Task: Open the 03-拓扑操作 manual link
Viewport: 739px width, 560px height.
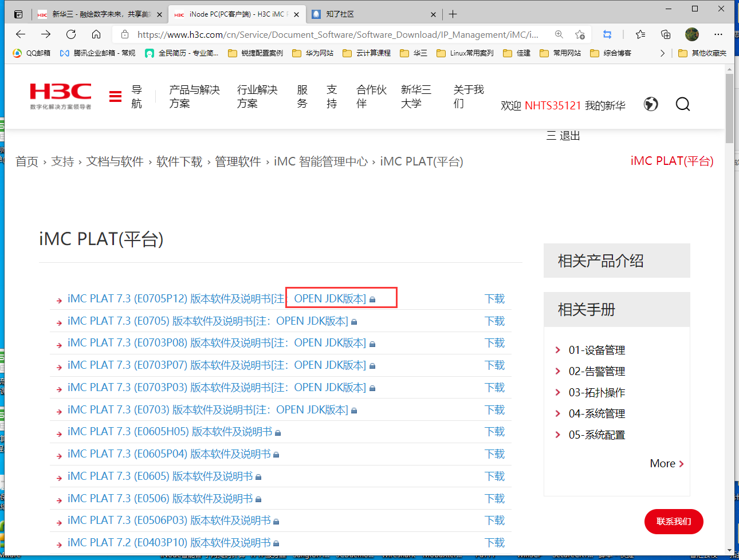Action: (x=597, y=392)
